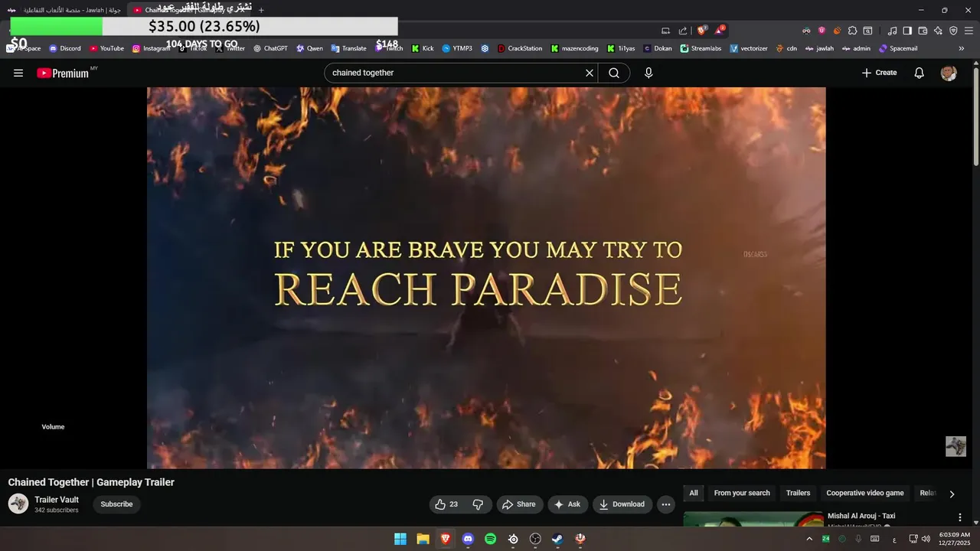Image resolution: width=980 pixels, height=551 pixels.
Task: Open the taskbar volume speaker icon
Action: click(x=926, y=539)
